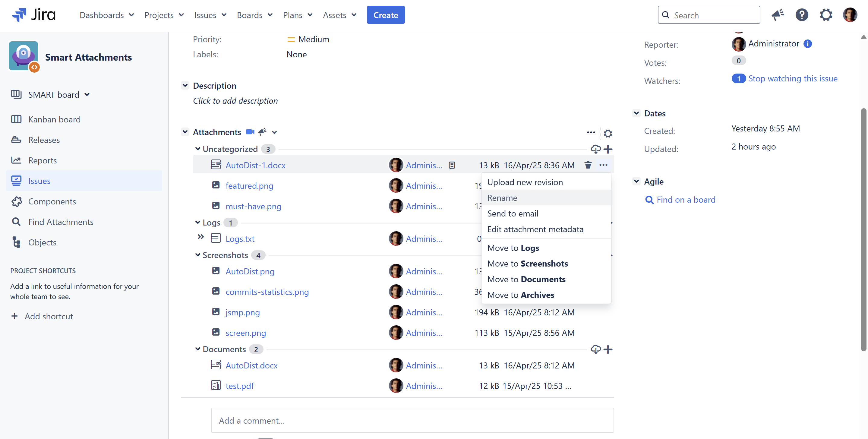Collapse the Dates section
The width and height of the screenshot is (868, 439).
(636, 113)
